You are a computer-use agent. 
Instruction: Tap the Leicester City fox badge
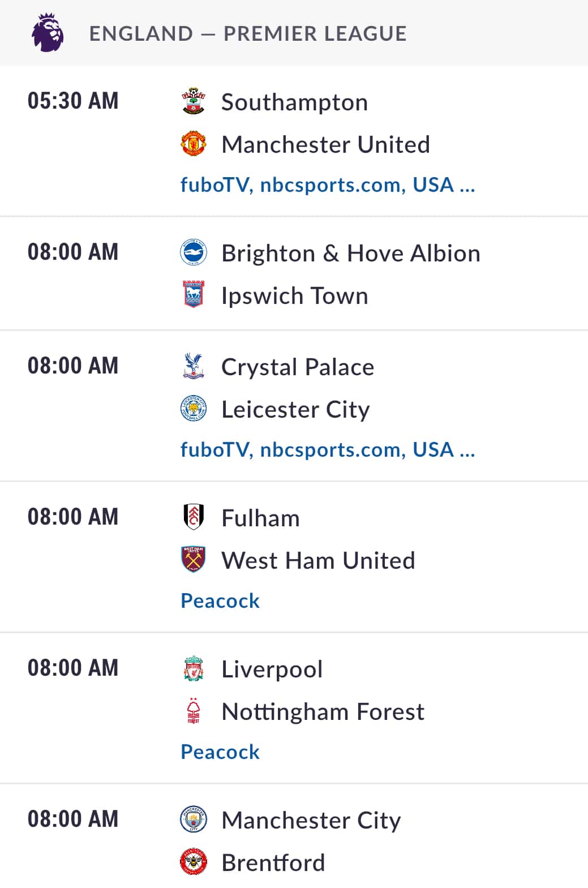tap(194, 409)
